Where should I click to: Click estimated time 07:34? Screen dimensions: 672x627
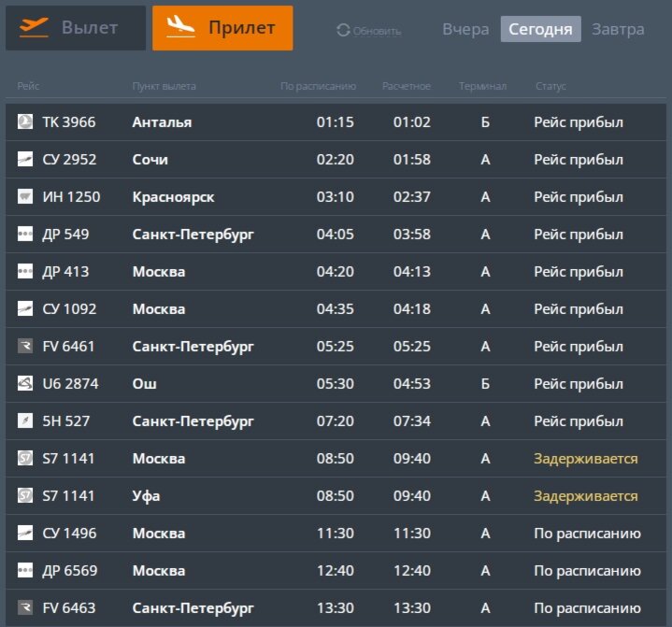(x=412, y=421)
